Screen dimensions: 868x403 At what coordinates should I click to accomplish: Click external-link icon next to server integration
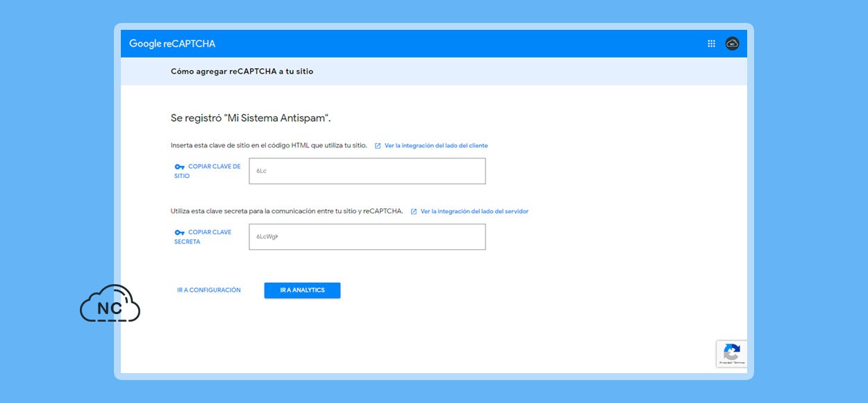[414, 211]
